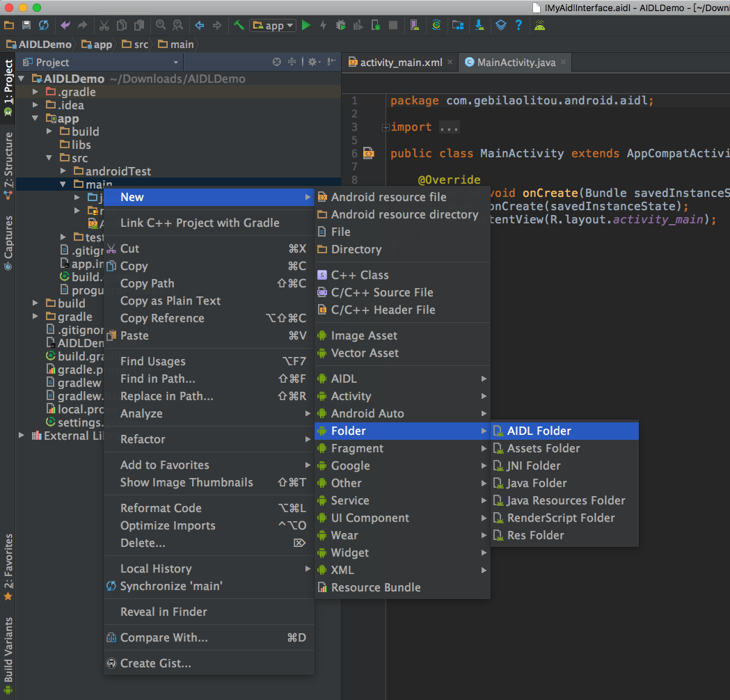Open the AIDL submenu entry
This screenshot has height=700, width=730.
[x=403, y=379]
